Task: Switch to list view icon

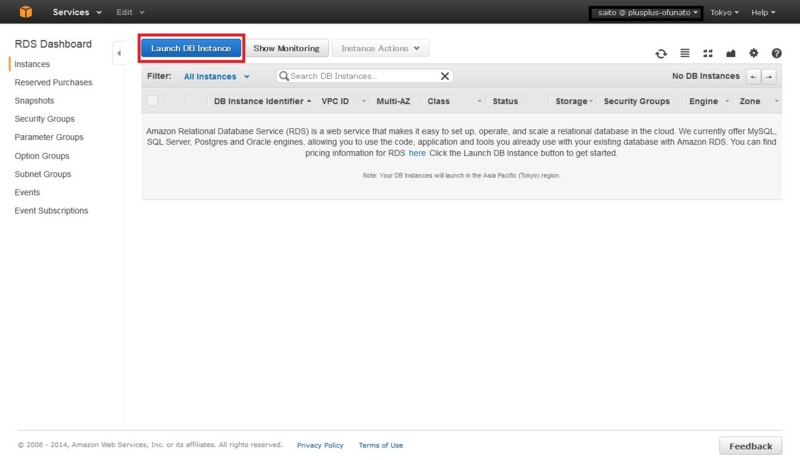Action: (x=685, y=53)
